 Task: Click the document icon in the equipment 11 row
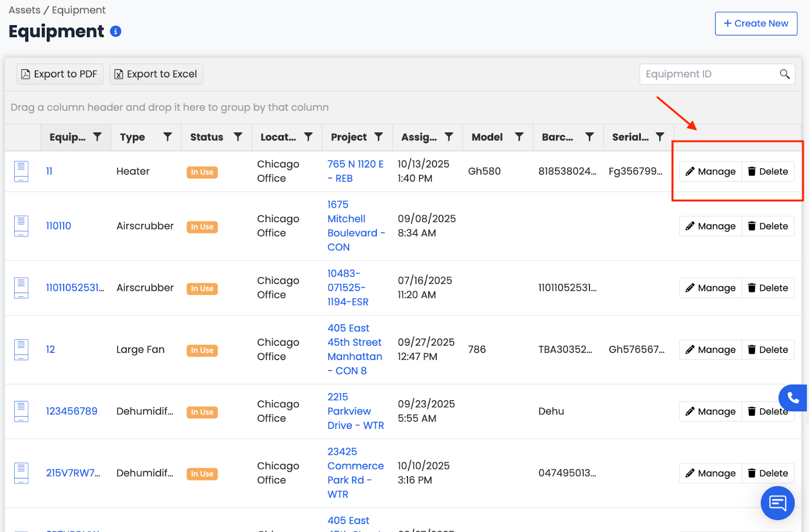pos(21,171)
